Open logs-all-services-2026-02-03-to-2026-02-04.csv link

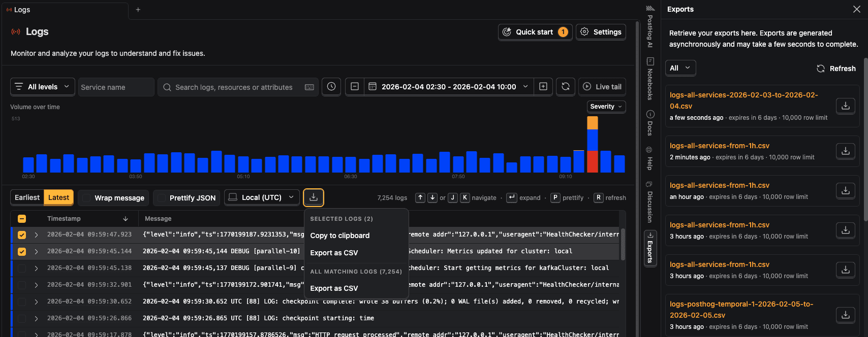(x=743, y=100)
